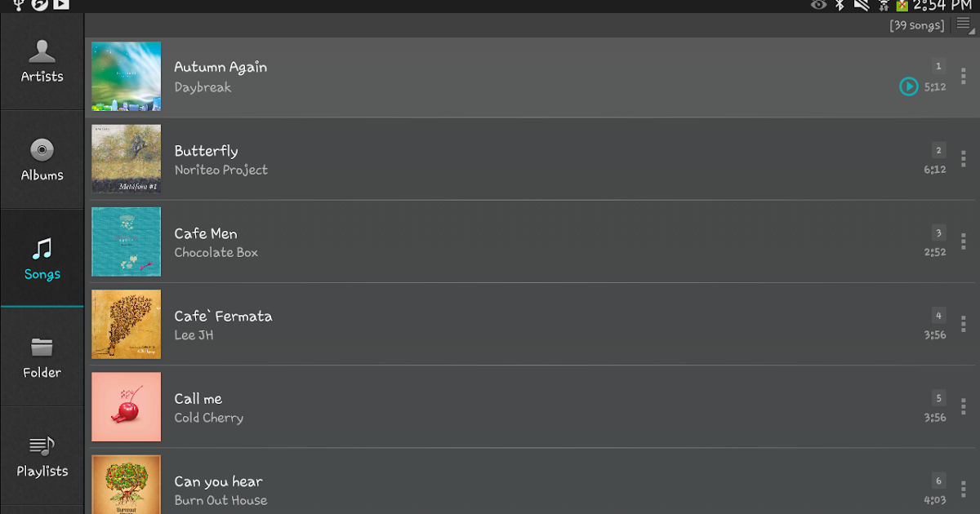This screenshot has height=514, width=980.
Task: Open three-dot menu for Cafe Men
Action: click(x=964, y=241)
